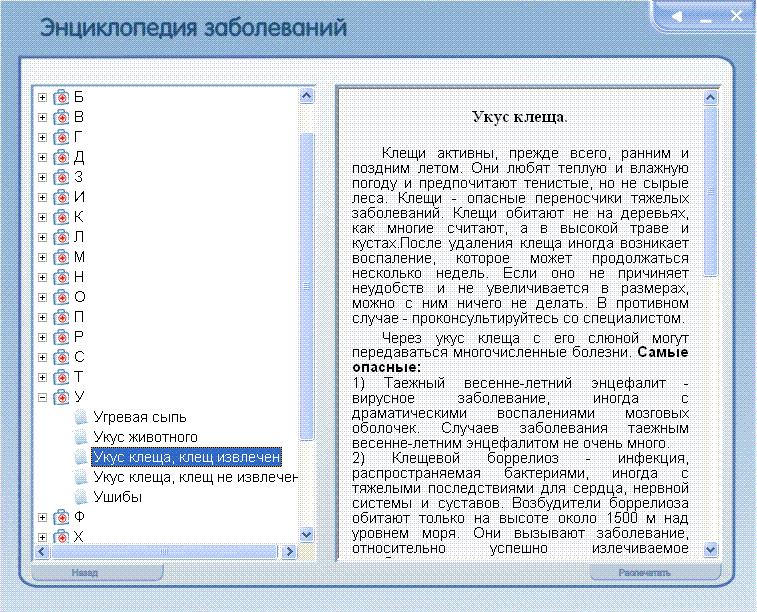Click the medical kit icon beside letter Б
The height and width of the screenshot is (612, 757).
click(x=61, y=97)
